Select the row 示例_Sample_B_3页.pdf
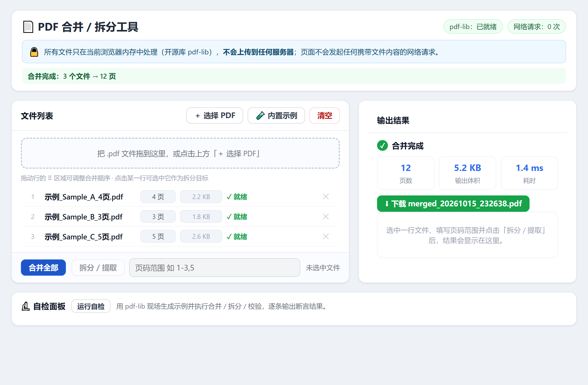This screenshot has height=385, width=588. [180, 217]
